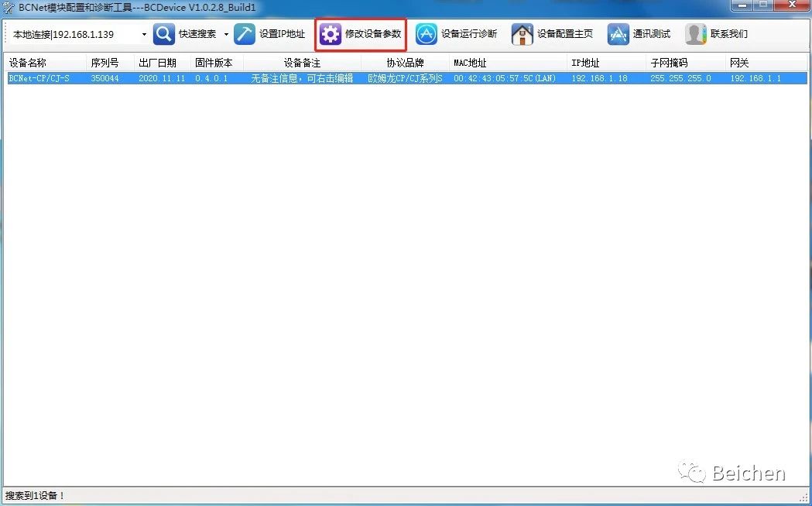Close the BCDevice window
Image resolution: width=812 pixels, height=506 pixels.
coord(792,5)
